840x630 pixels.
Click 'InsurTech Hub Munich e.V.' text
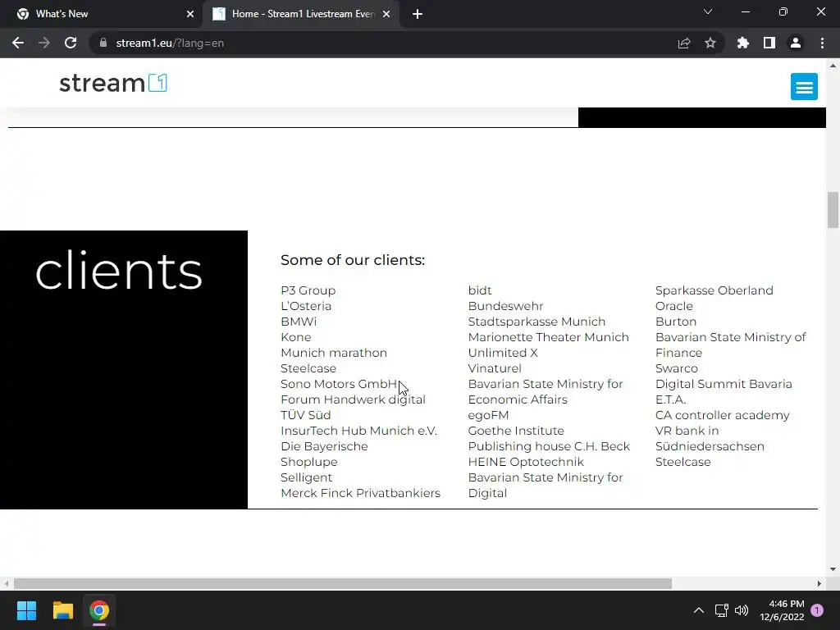359,431
